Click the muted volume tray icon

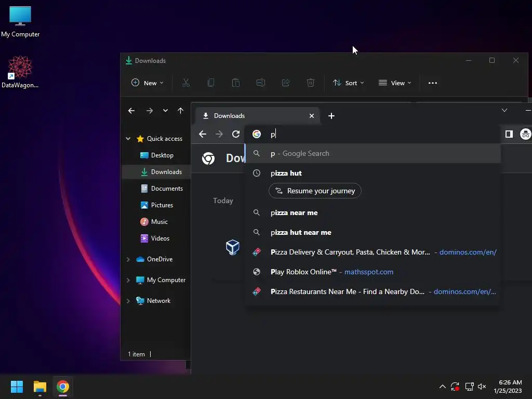[482, 387]
